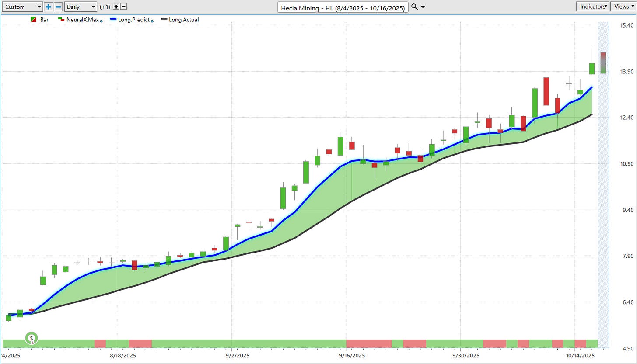Click the small dot after Long.Predict
The width and height of the screenshot is (637, 364).
[152, 21]
